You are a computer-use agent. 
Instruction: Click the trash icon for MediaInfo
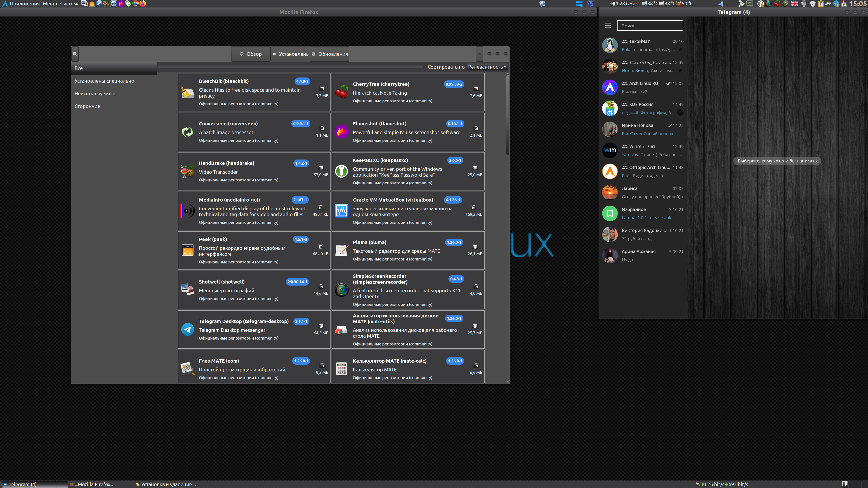321,207
